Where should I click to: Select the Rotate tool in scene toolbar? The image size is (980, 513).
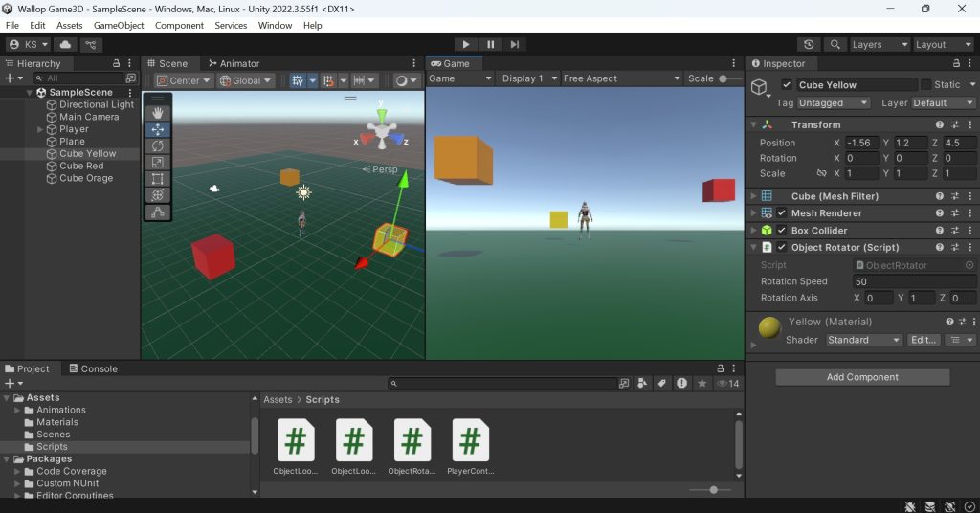click(x=158, y=145)
